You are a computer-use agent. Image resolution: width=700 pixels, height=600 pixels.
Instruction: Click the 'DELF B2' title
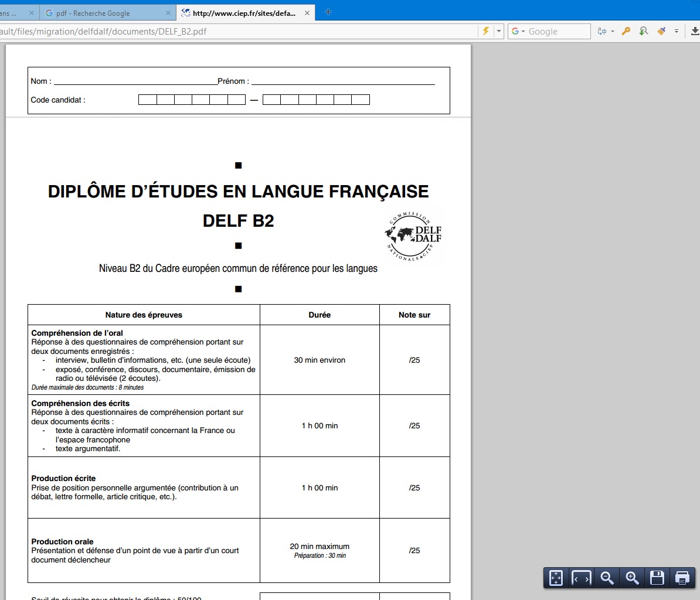coord(239,221)
